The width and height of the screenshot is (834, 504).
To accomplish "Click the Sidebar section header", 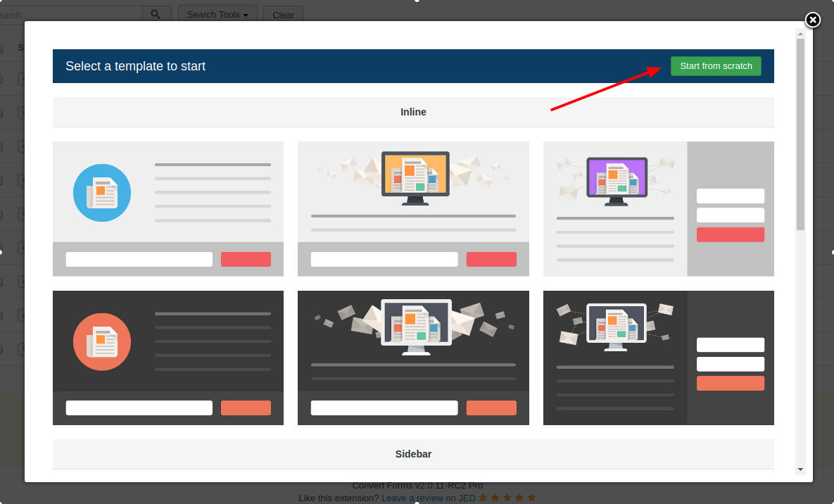I will pyautogui.click(x=413, y=454).
